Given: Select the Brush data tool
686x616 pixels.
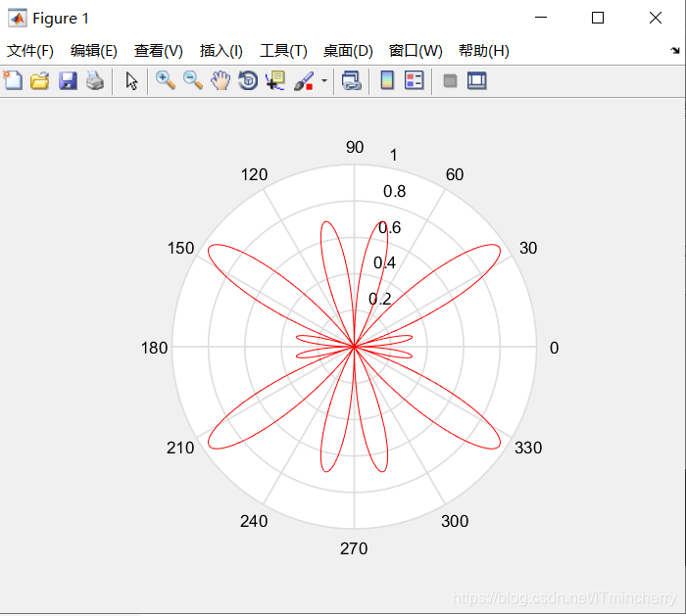Looking at the screenshot, I should (x=304, y=81).
